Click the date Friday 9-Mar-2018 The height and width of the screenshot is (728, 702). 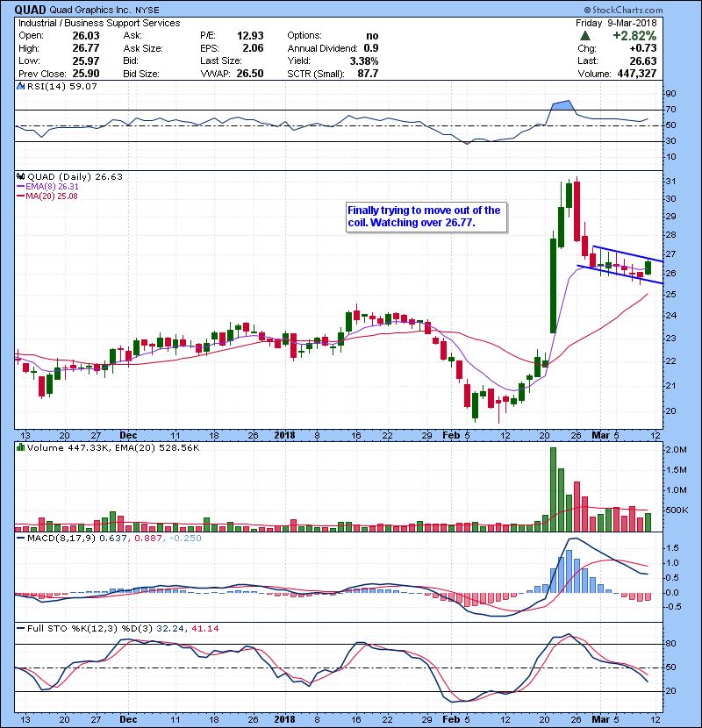click(x=616, y=23)
